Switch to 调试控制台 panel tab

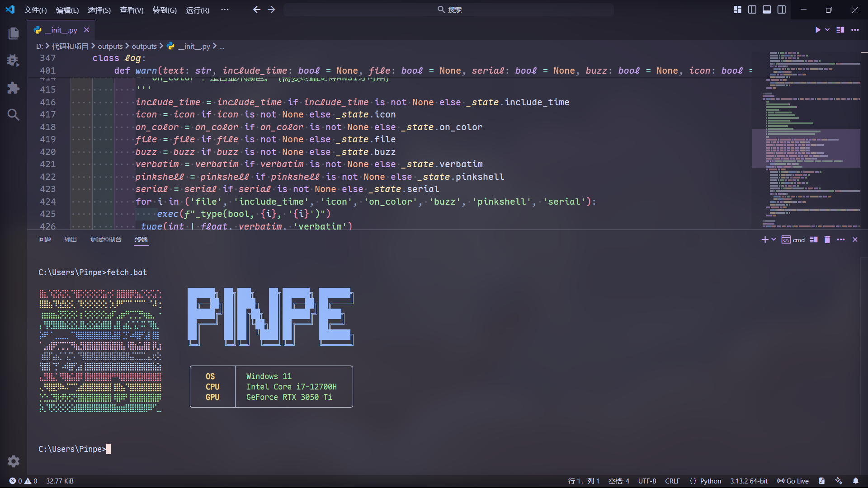tap(106, 239)
